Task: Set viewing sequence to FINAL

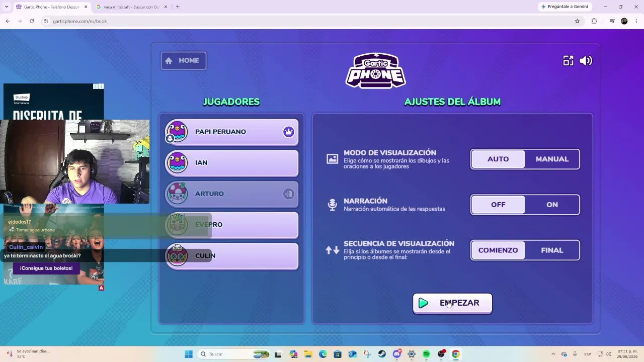Action: tap(552, 250)
